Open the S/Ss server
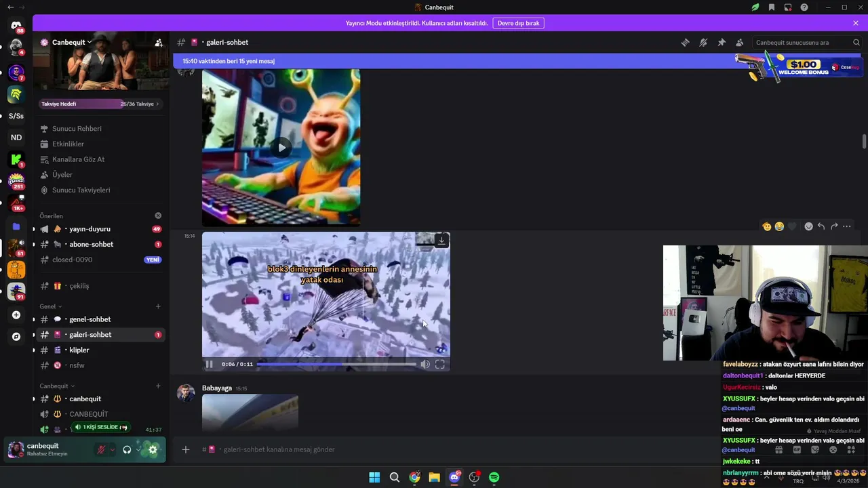The height and width of the screenshot is (488, 868). pos(16,116)
